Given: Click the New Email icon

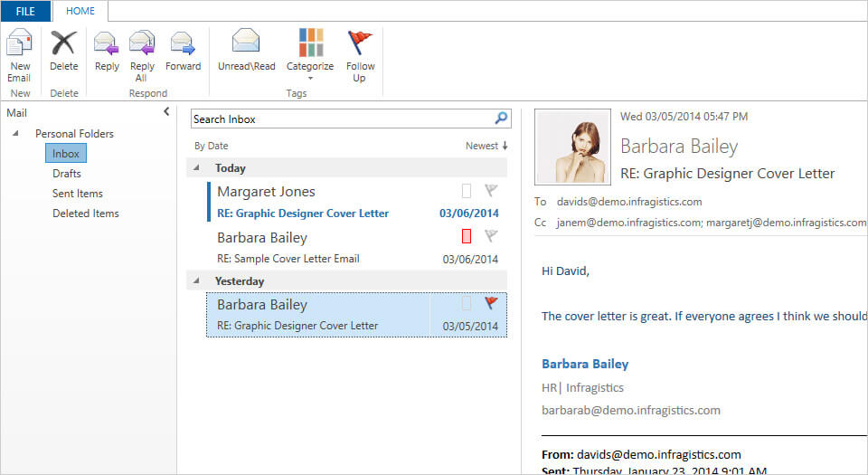Looking at the screenshot, I should (x=19, y=45).
